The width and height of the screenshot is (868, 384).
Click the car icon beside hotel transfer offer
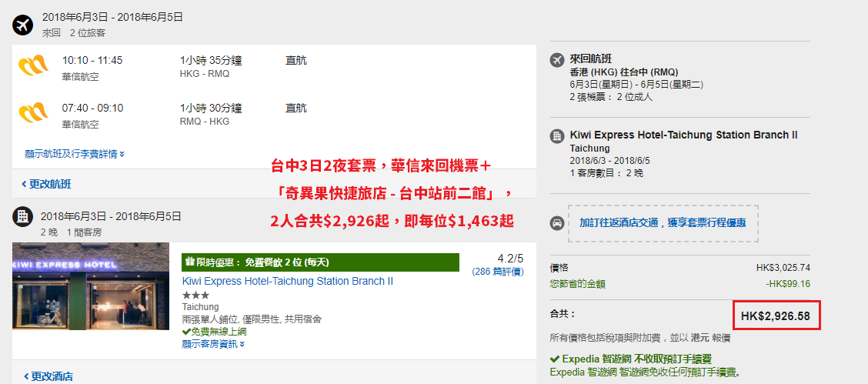(557, 223)
